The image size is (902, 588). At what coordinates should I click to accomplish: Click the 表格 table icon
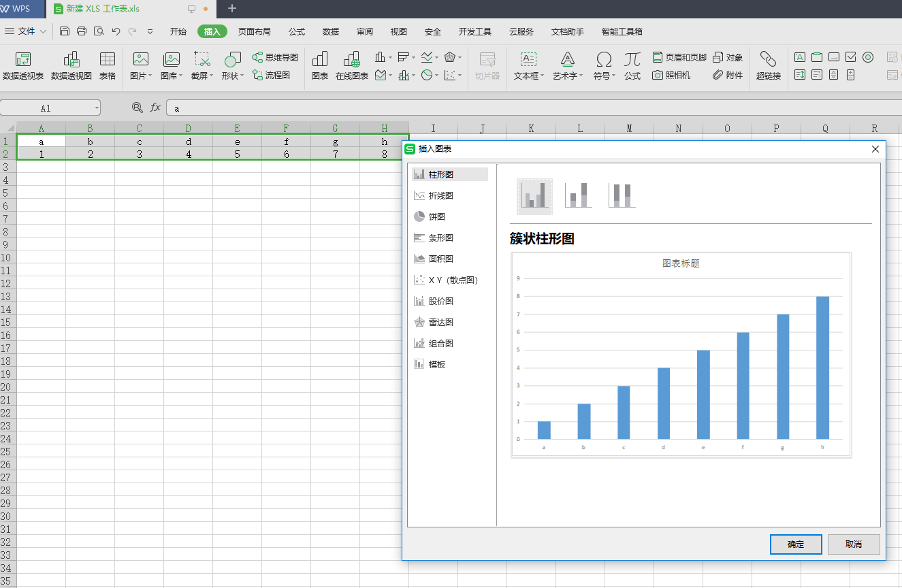pos(108,66)
